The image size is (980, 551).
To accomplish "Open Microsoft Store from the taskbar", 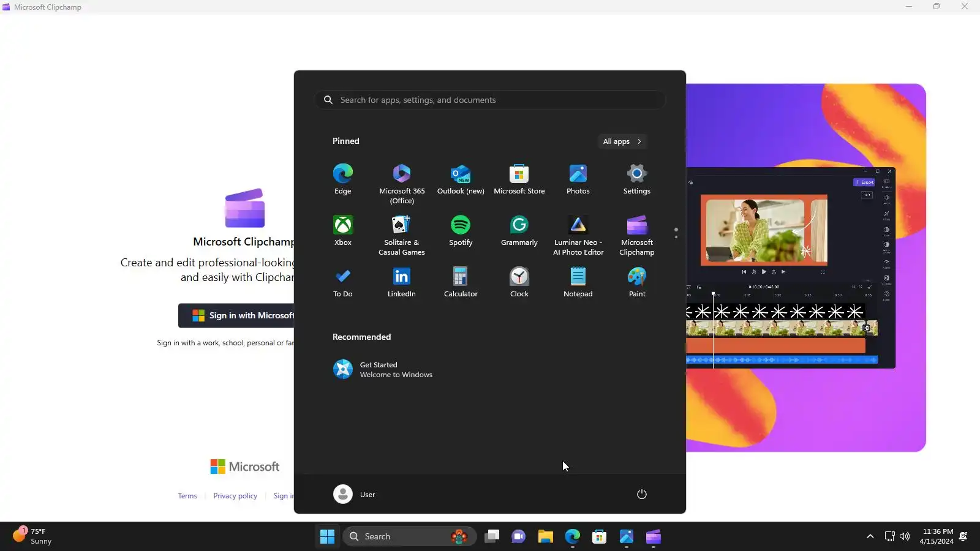I will 600,537.
